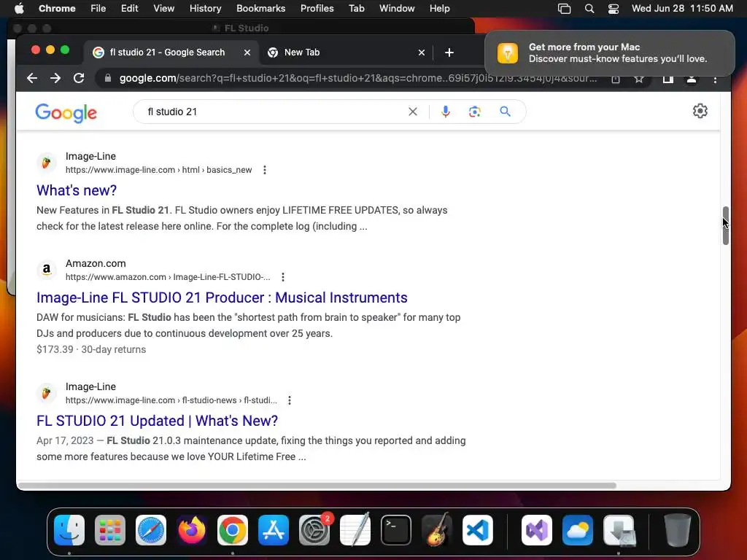Click the Google logo
The width and height of the screenshot is (747, 560).
click(66, 113)
